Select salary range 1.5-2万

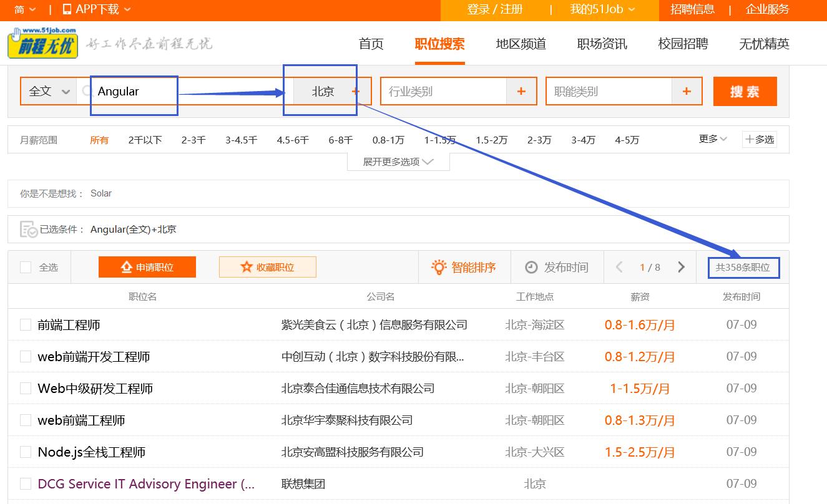pos(491,140)
